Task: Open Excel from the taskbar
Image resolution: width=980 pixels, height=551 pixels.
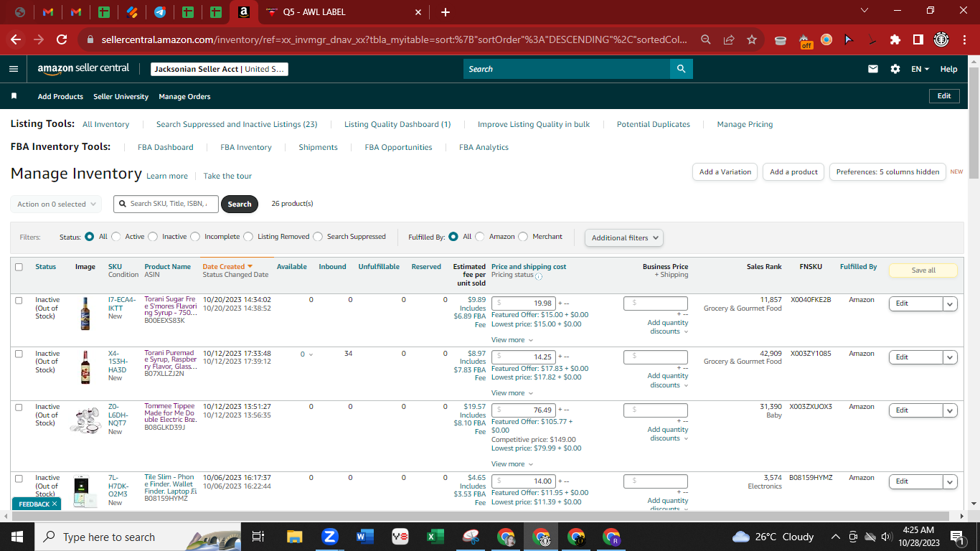Action: point(435,537)
